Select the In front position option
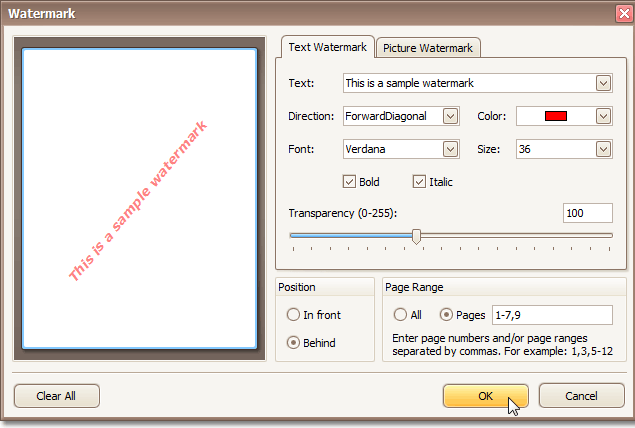Screen dimensions: 635x428 pos(293,315)
